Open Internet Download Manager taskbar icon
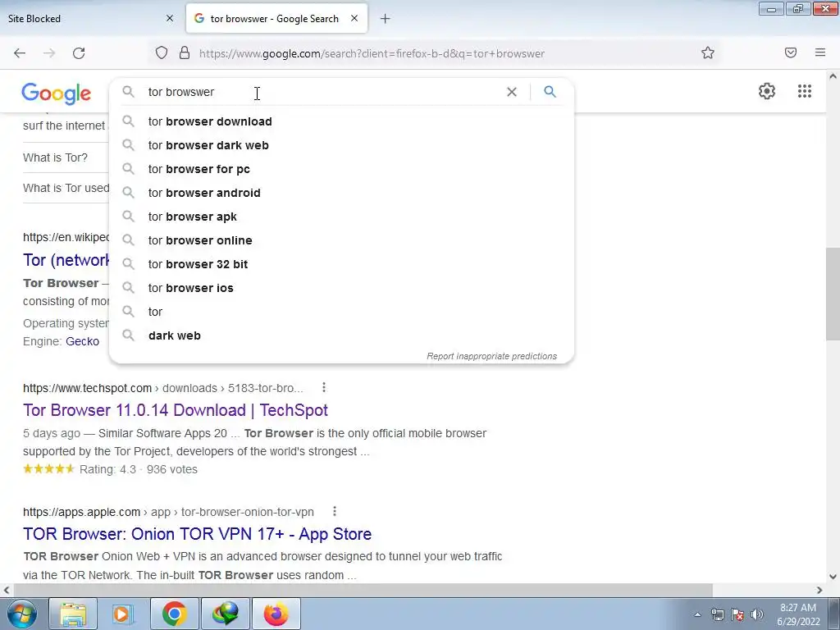The image size is (840, 630). [x=225, y=614]
